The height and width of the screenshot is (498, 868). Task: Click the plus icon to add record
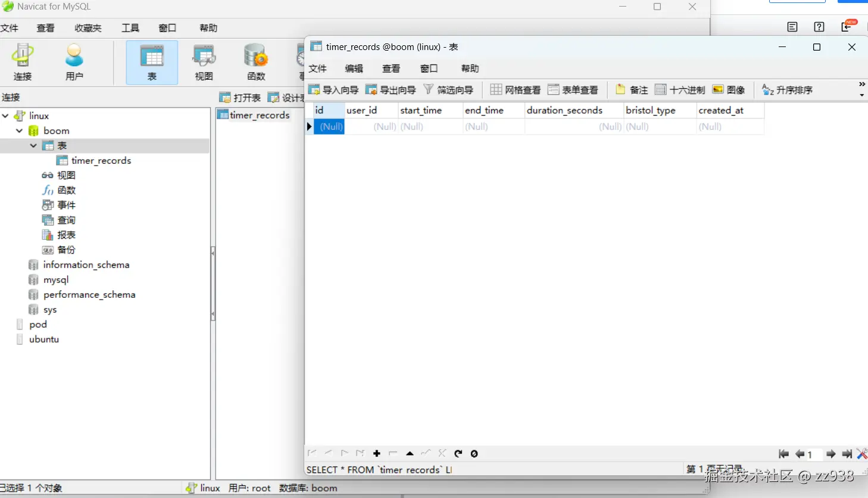377,453
